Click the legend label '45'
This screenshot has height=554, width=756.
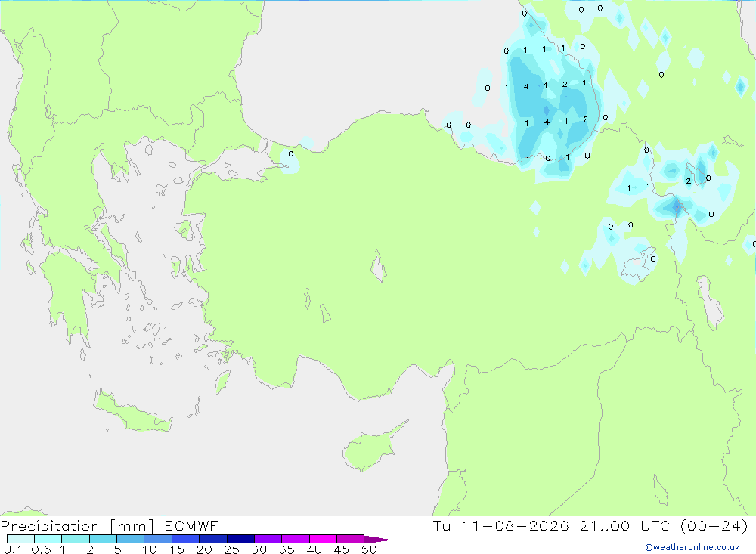(x=342, y=549)
